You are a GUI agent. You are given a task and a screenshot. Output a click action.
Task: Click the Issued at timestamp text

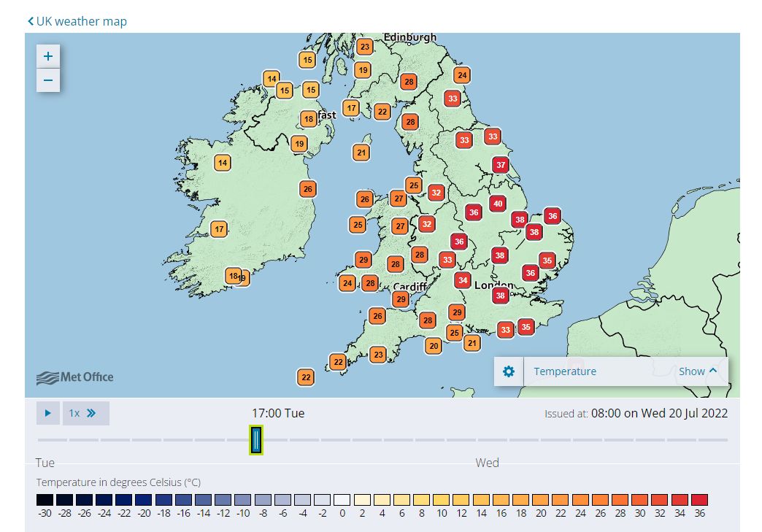[636, 414]
